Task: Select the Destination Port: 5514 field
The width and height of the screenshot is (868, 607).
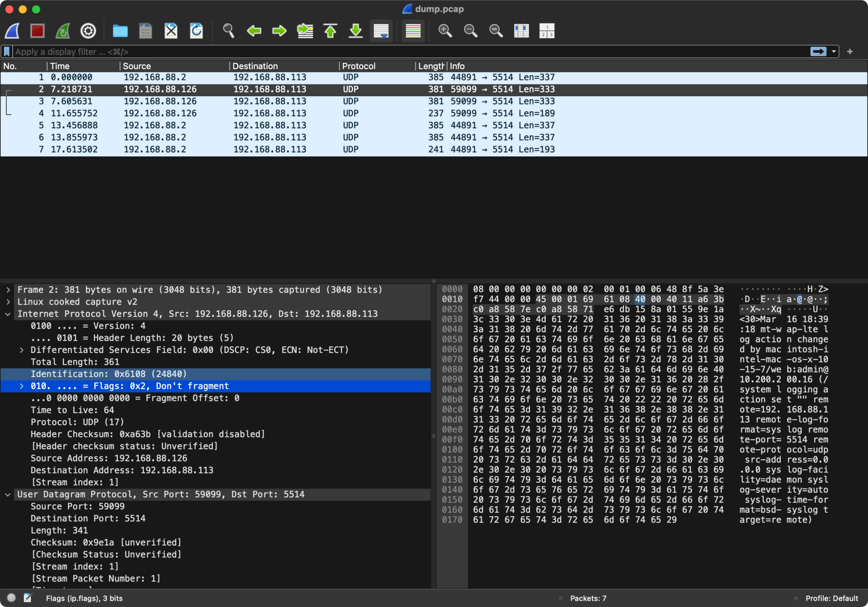Action: click(x=88, y=518)
